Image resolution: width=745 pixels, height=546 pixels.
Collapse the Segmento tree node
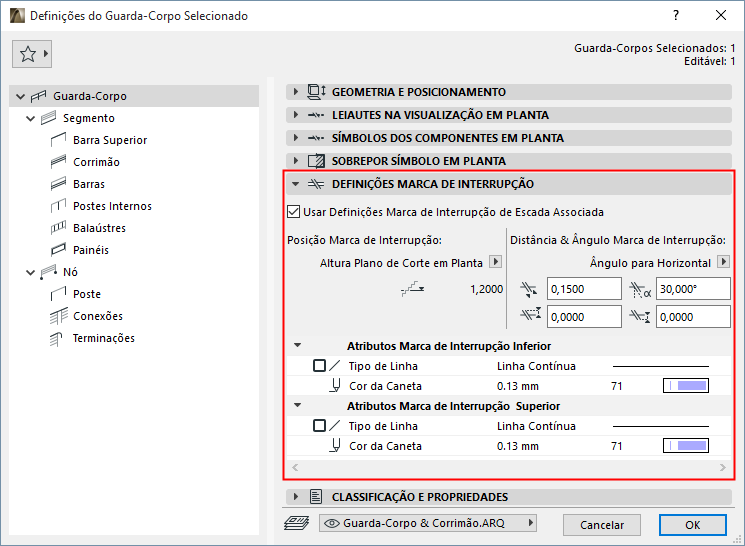(30, 118)
